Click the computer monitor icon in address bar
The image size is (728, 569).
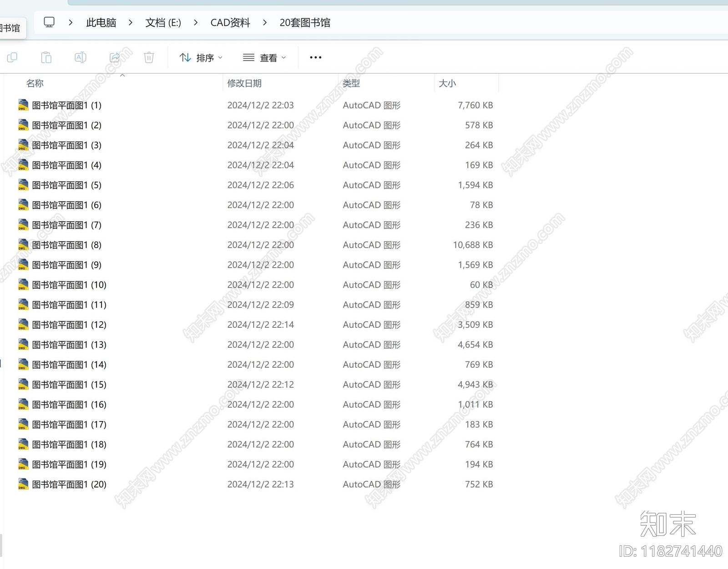[49, 22]
